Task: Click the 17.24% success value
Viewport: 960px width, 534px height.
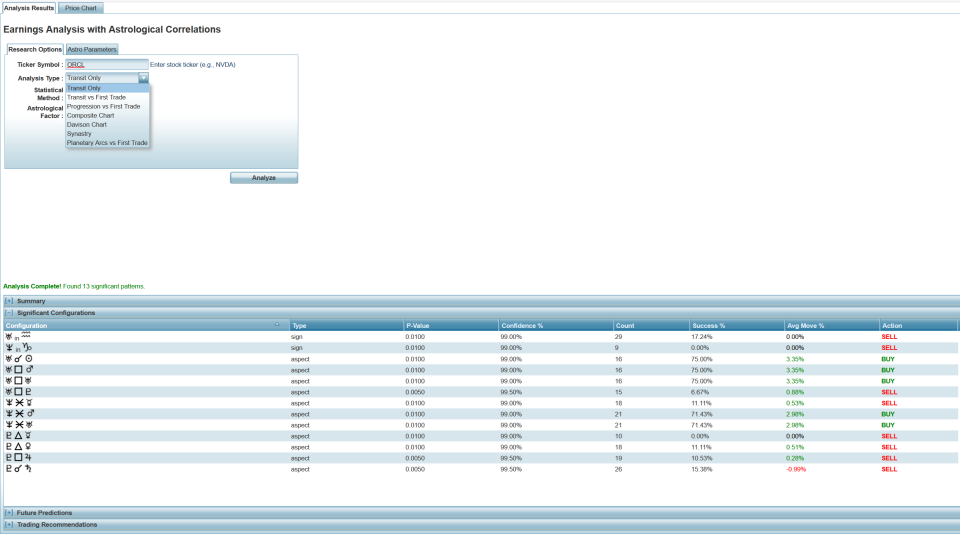Action: [701, 337]
